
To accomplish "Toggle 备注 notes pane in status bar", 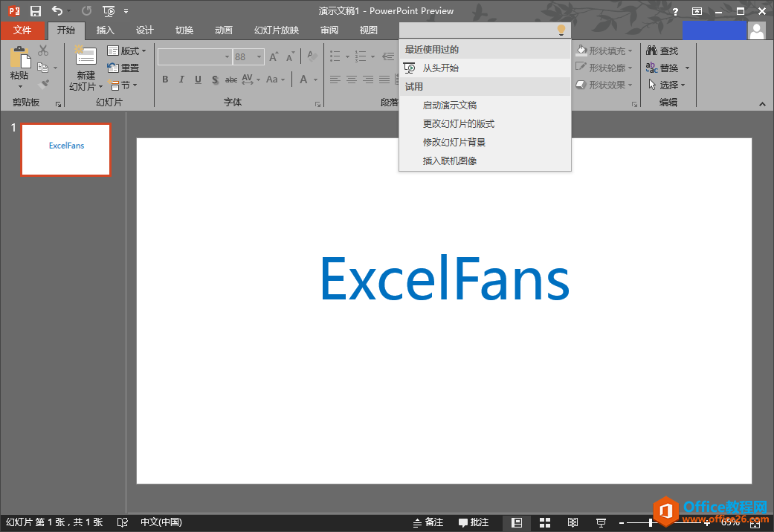I will [428, 522].
